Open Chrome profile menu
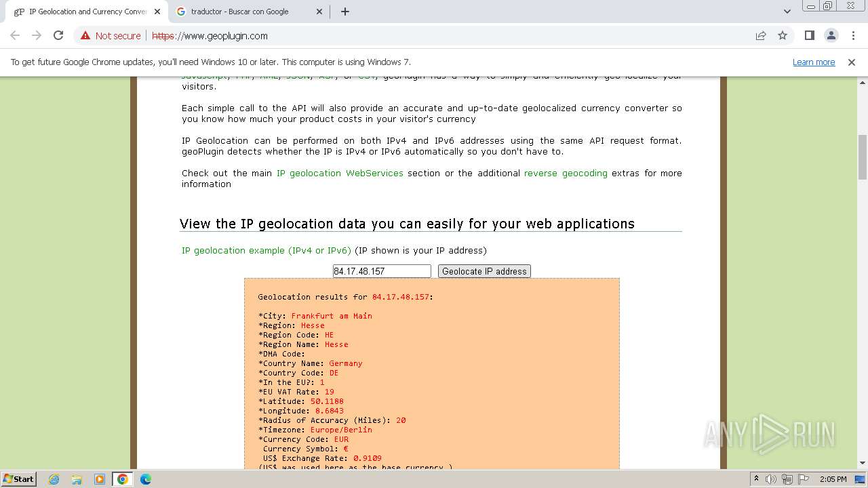This screenshot has width=868, height=488. point(831,36)
